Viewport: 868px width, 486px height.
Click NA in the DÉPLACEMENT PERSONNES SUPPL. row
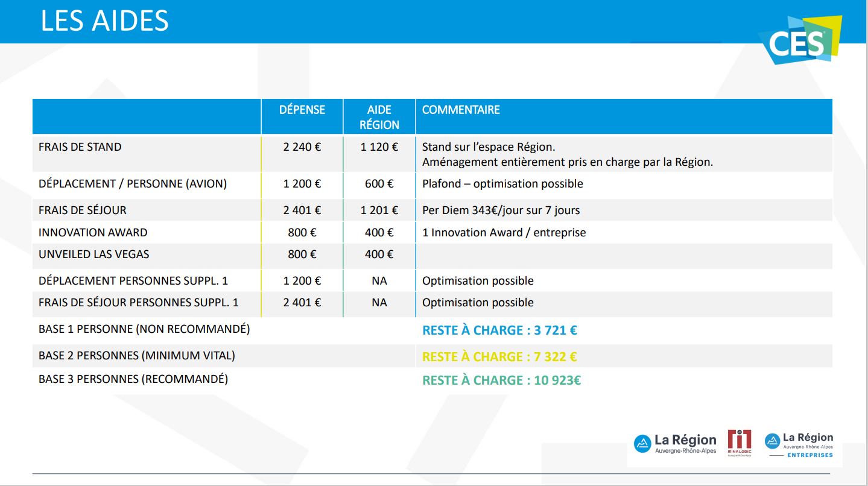pyautogui.click(x=379, y=281)
